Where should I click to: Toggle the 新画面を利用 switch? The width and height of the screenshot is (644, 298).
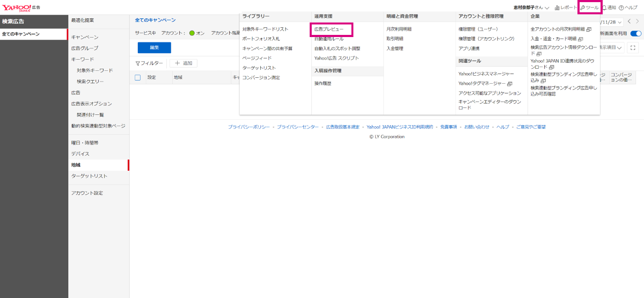pos(635,33)
